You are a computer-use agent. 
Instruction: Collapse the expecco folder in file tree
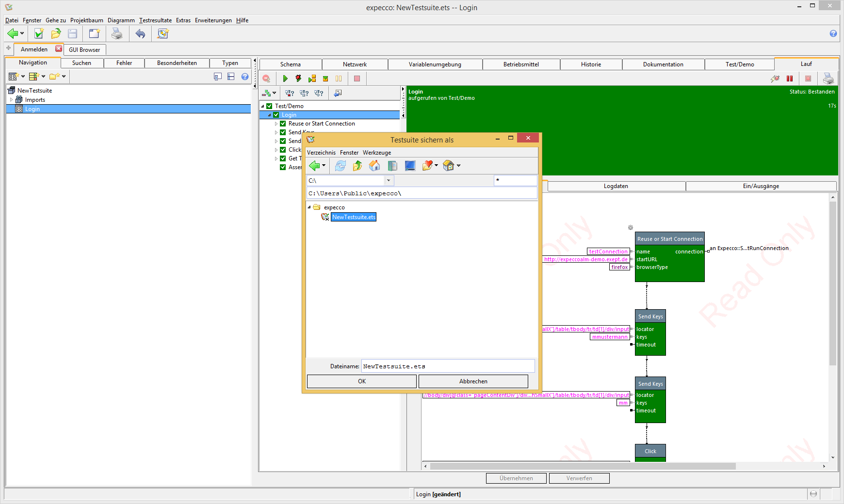tap(309, 207)
